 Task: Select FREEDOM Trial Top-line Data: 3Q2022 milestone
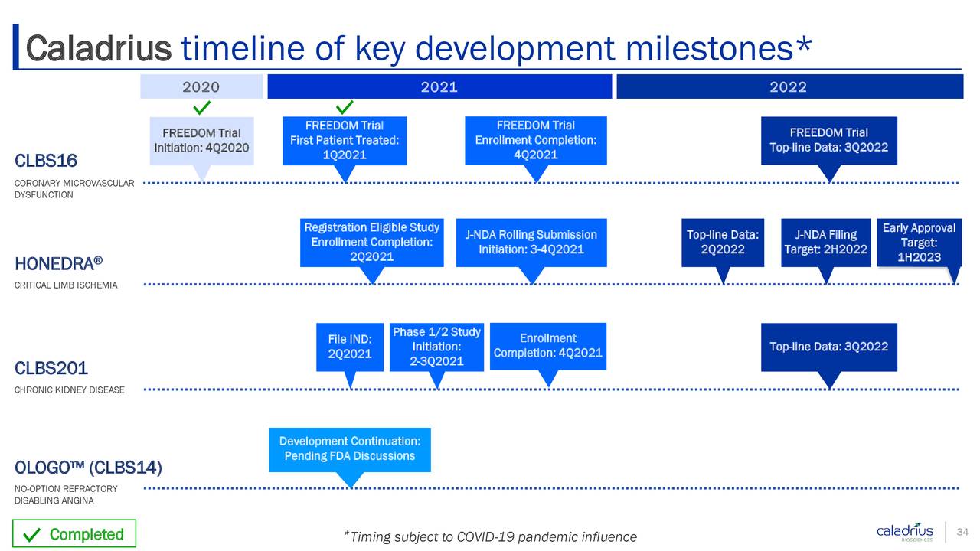click(x=828, y=140)
